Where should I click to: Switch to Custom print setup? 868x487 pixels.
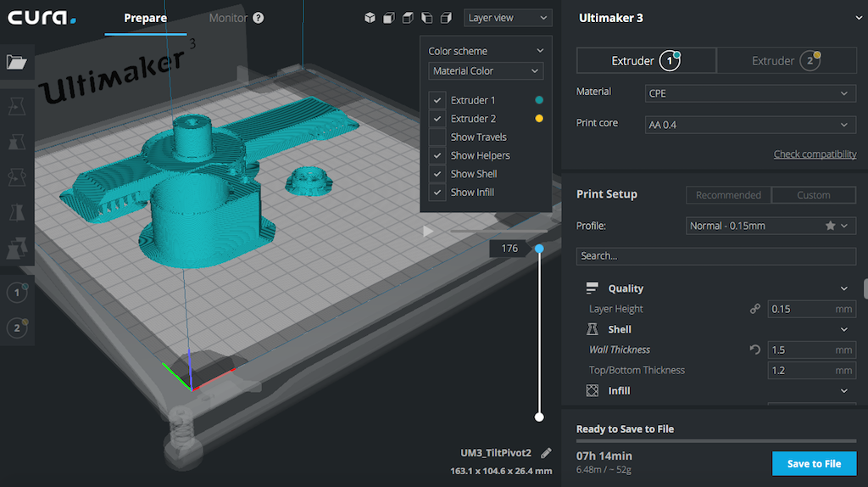[x=814, y=195]
